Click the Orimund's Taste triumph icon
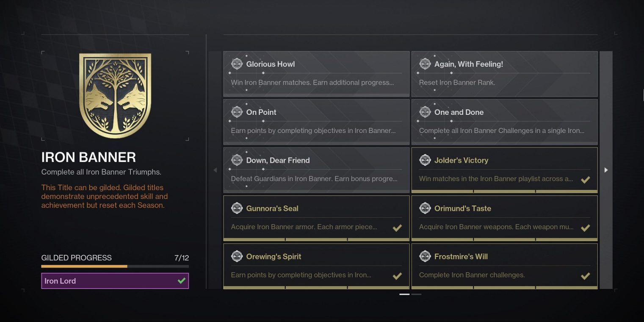644x322 pixels. [425, 208]
